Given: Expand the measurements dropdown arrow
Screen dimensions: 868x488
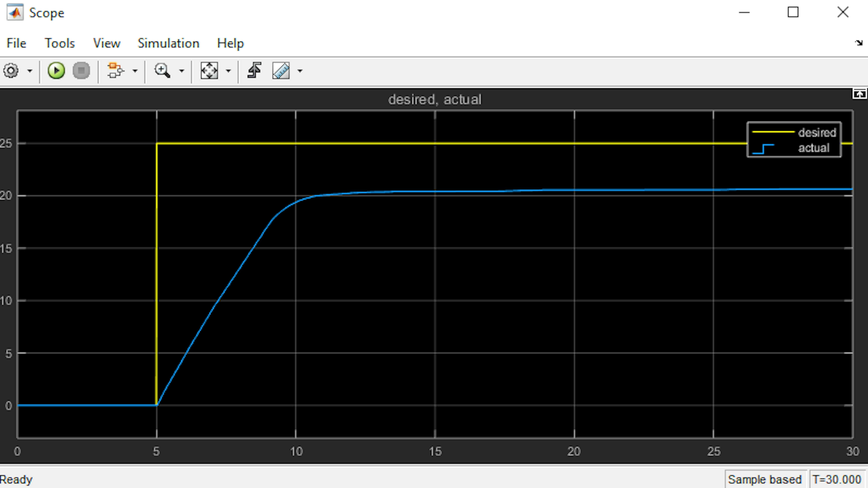Looking at the screenshot, I should [300, 71].
